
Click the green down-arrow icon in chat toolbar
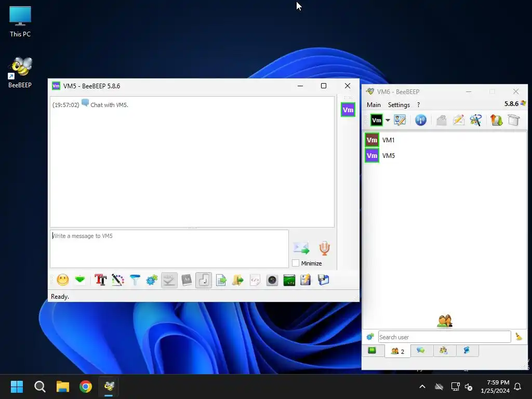point(80,280)
